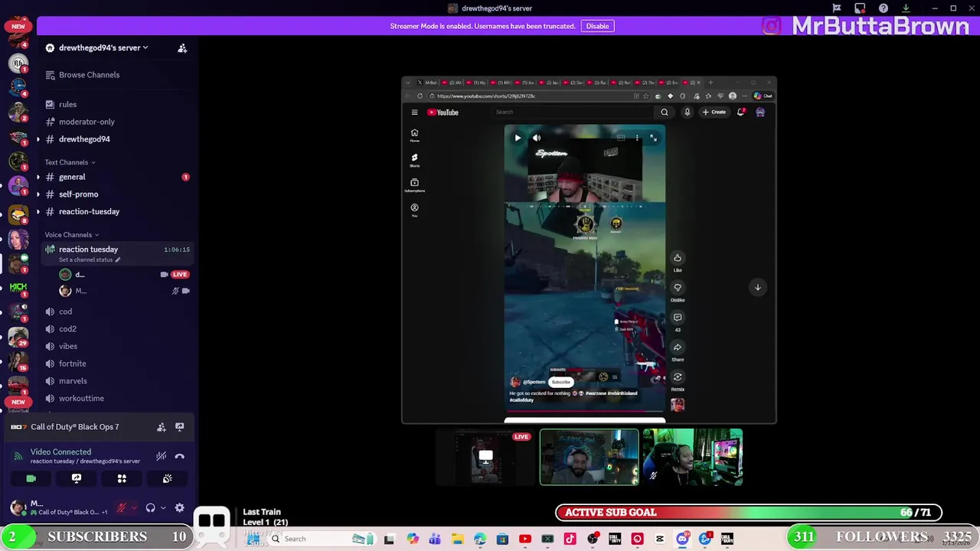Viewport: 980px width, 551px height.
Task: Open the Shorts tab in YouTube sidebar
Action: point(414,160)
